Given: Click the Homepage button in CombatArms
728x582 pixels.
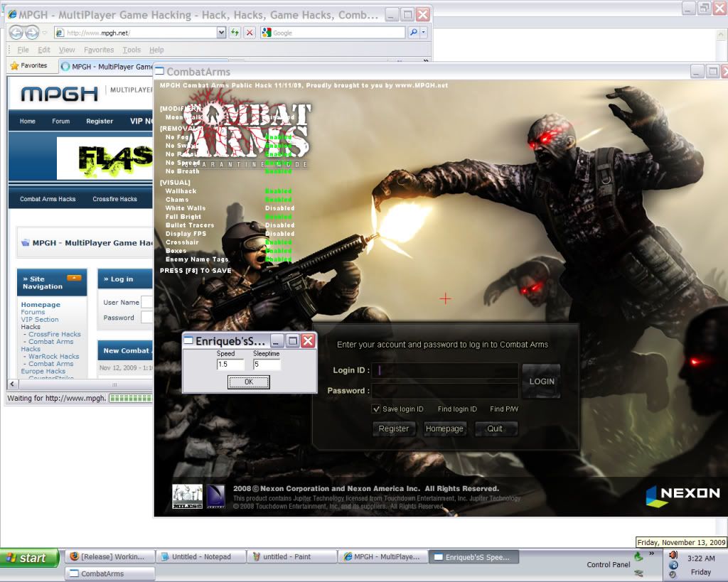Looking at the screenshot, I should click(444, 429).
